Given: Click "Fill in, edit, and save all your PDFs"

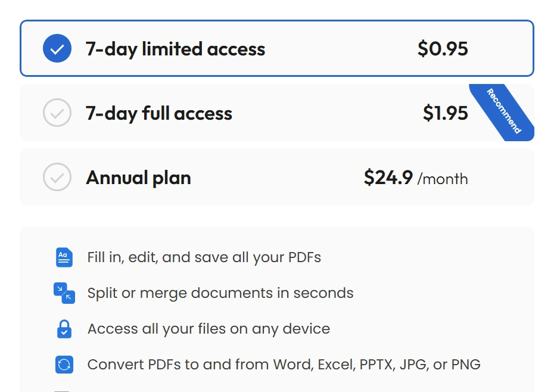Looking at the screenshot, I should click(x=204, y=257).
